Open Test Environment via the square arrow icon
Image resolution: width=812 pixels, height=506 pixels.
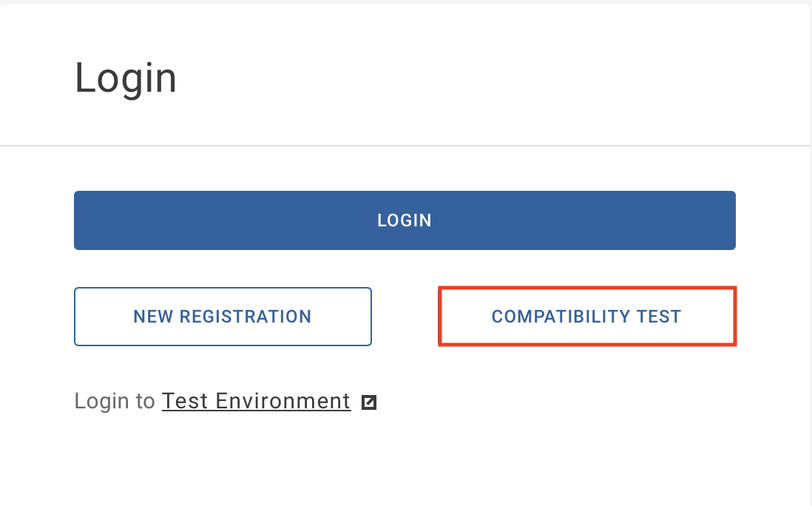[x=369, y=402]
